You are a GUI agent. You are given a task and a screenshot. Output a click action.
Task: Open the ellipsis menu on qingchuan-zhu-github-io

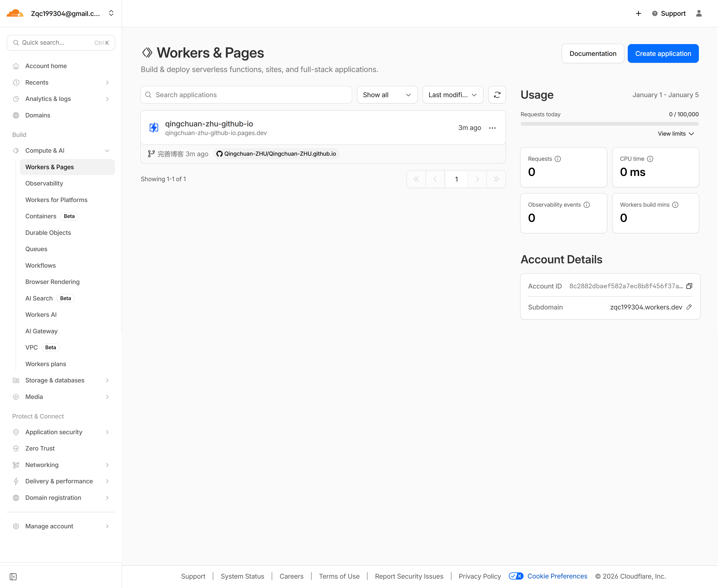tap(492, 128)
